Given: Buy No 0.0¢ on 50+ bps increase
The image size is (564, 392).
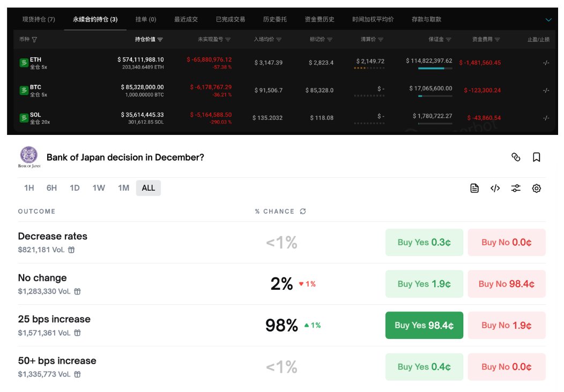Looking at the screenshot, I should pos(507,367).
